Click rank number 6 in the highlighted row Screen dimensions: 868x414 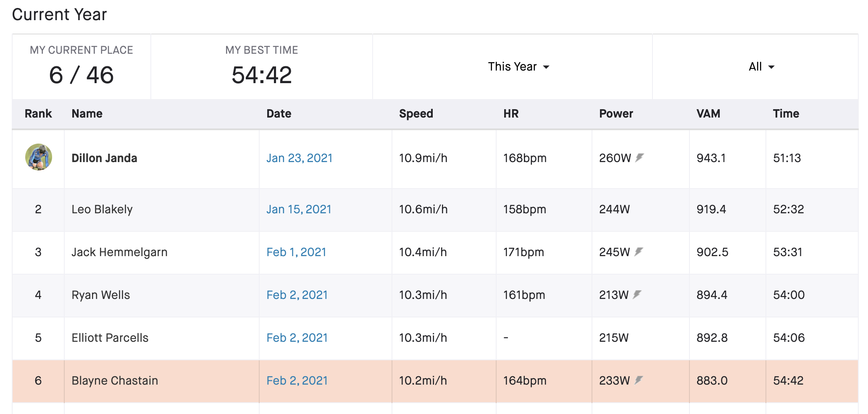point(38,380)
